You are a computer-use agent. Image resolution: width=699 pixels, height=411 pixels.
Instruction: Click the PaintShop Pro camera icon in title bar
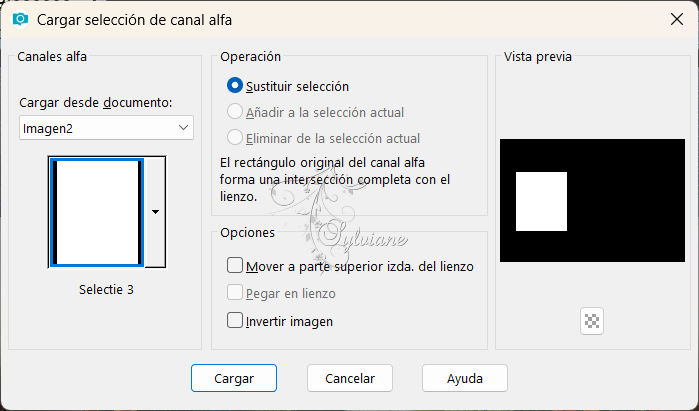[20, 20]
